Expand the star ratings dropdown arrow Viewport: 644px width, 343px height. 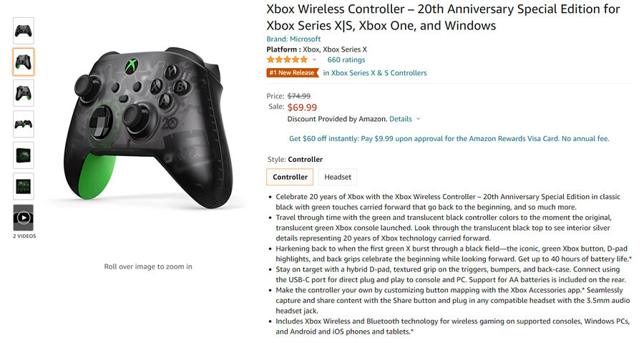point(315,60)
